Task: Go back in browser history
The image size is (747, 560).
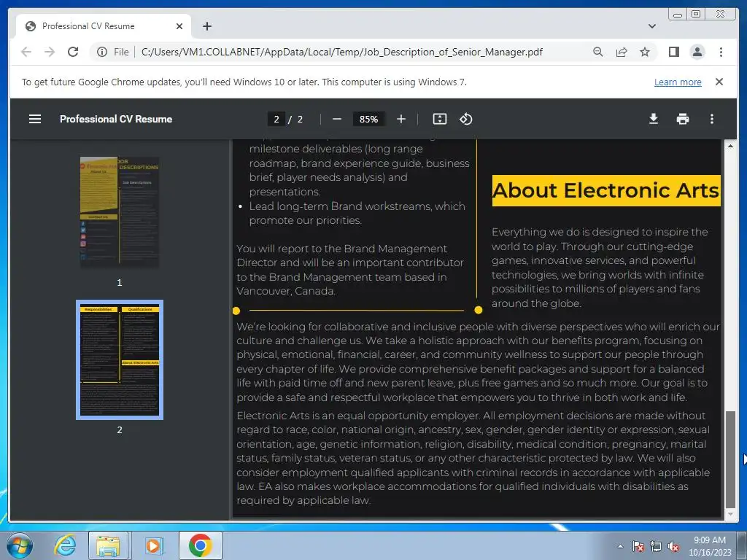Action: (x=26, y=52)
